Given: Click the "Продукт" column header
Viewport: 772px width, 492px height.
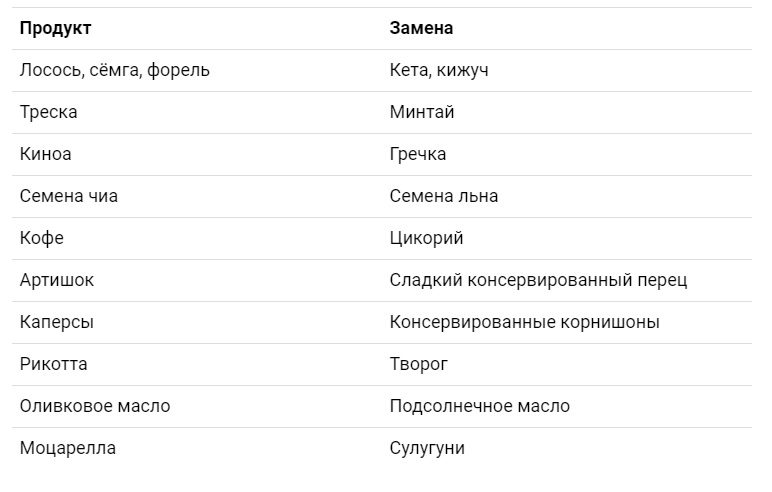Looking at the screenshot, I should [55, 28].
